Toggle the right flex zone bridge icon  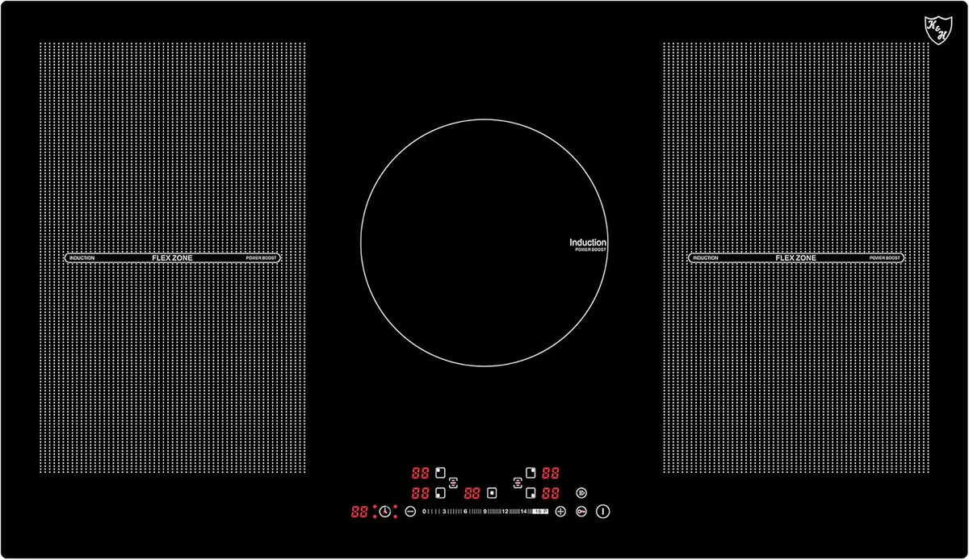(x=518, y=483)
